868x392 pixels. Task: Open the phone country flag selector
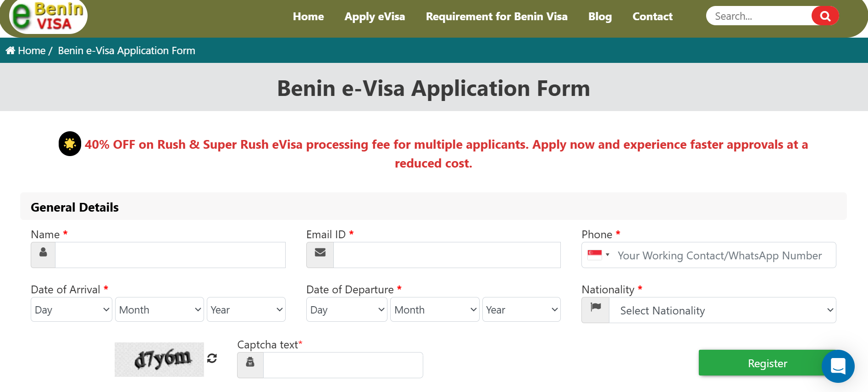click(598, 255)
